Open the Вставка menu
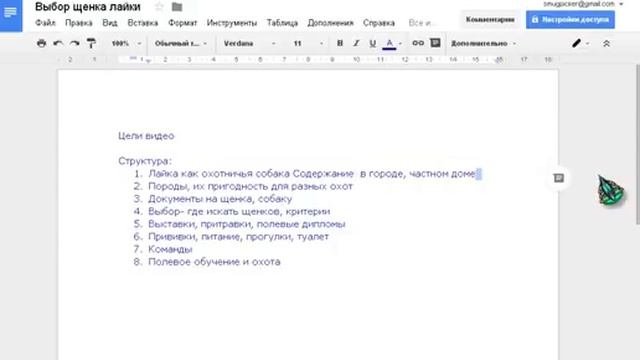 (x=143, y=23)
